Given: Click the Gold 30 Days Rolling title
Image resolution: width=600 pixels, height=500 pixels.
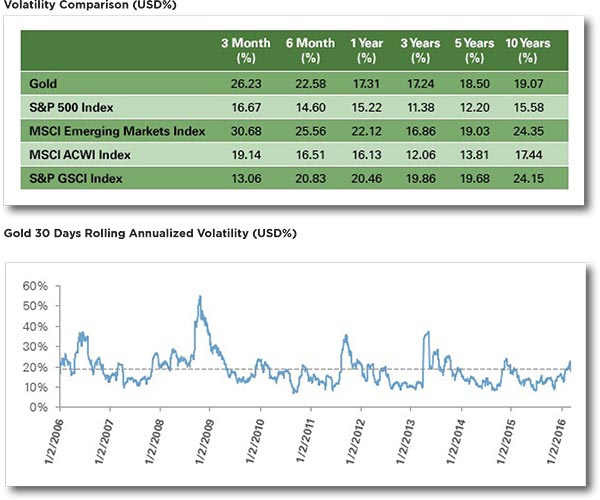Looking at the screenshot, I should tap(150, 233).
